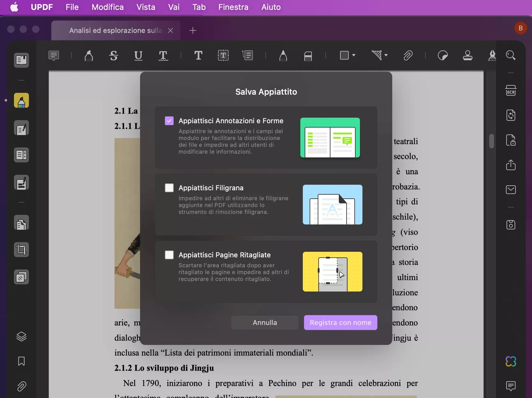Show the Attachments panel in sidebar
Viewport: 532px width, 398px height.
21,387
